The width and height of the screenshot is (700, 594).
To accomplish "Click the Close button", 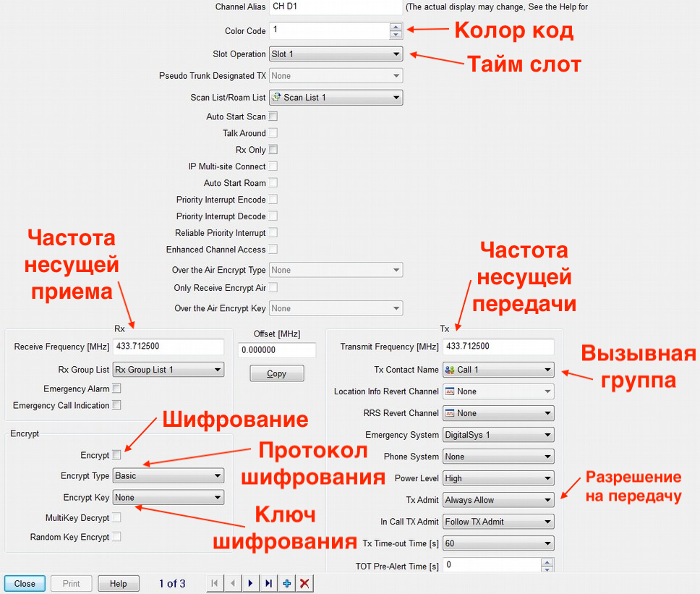I will (24, 582).
